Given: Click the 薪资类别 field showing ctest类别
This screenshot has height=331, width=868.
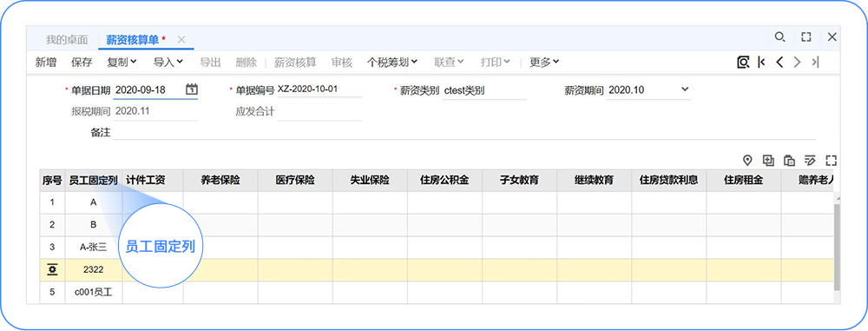Looking at the screenshot, I should click(484, 90).
